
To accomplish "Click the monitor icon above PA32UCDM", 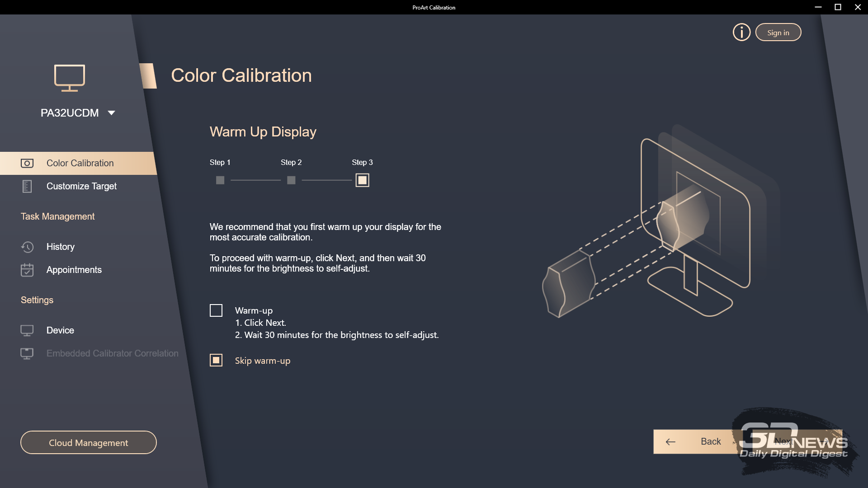I will coord(70,78).
